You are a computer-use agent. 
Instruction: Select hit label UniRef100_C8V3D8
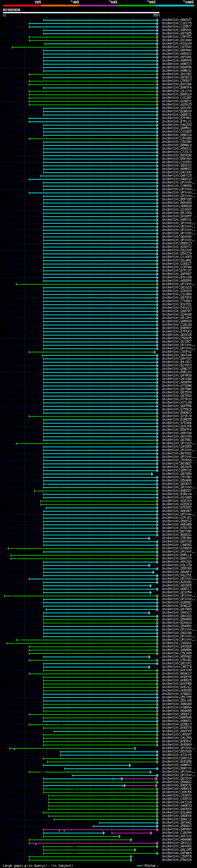pos(177,139)
